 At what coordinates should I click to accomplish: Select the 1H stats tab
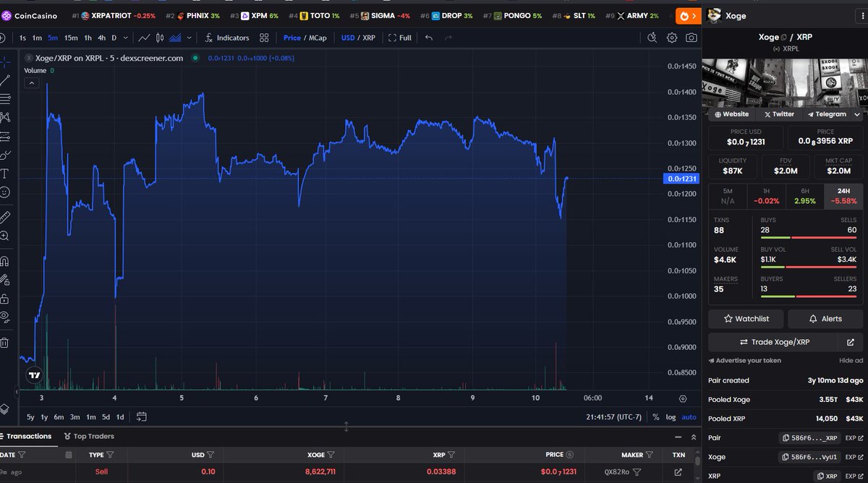click(x=766, y=197)
